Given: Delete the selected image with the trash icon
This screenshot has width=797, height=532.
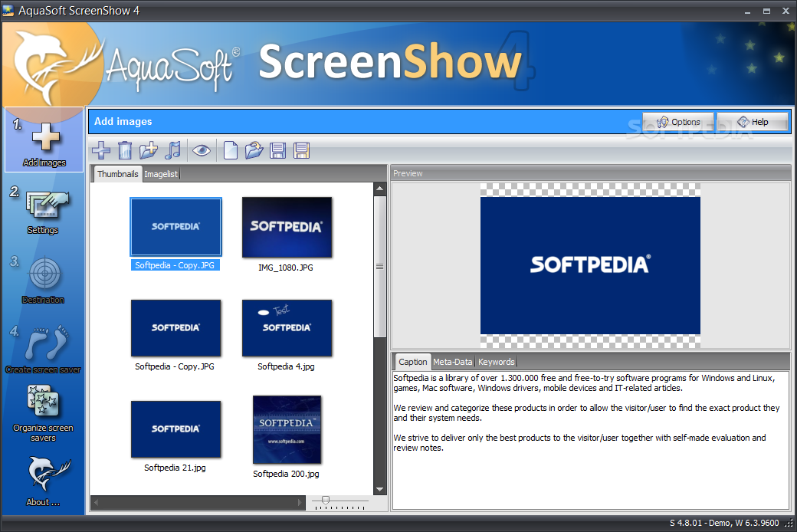Looking at the screenshot, I should 124,150.
